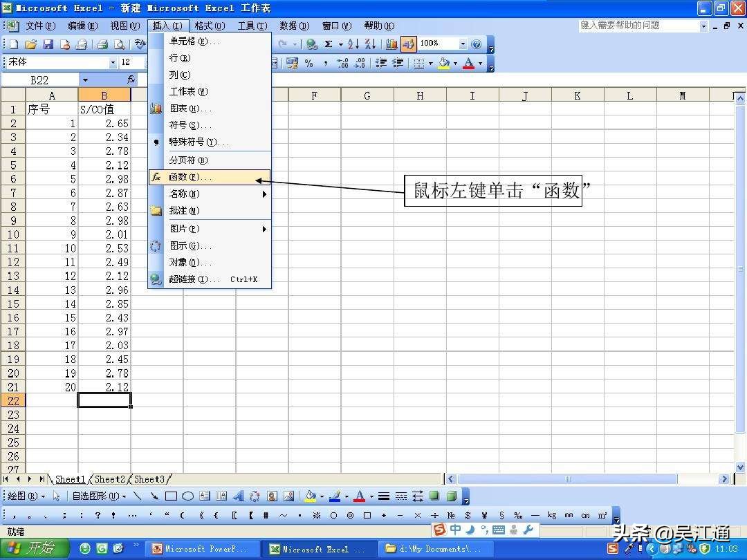Insert WordArt from the Drawing toolbar
This screenshot has width=747, height=560.
pyautogui.click(x=239, y=496)
